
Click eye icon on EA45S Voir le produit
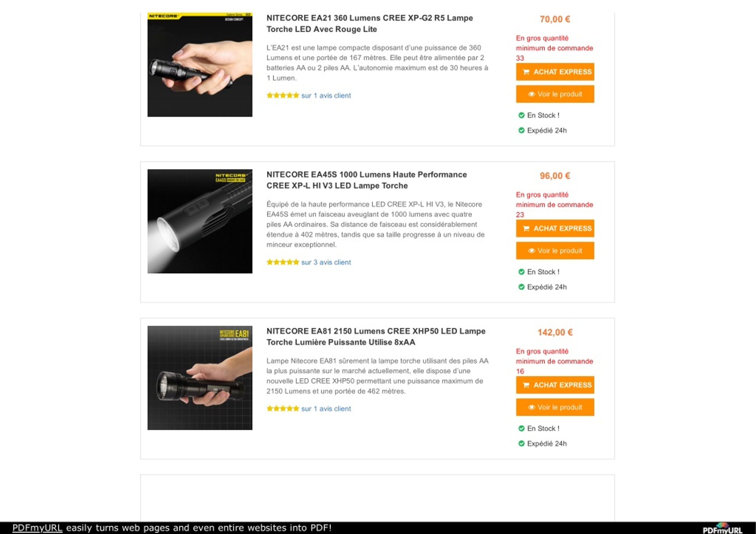point(532,251)
